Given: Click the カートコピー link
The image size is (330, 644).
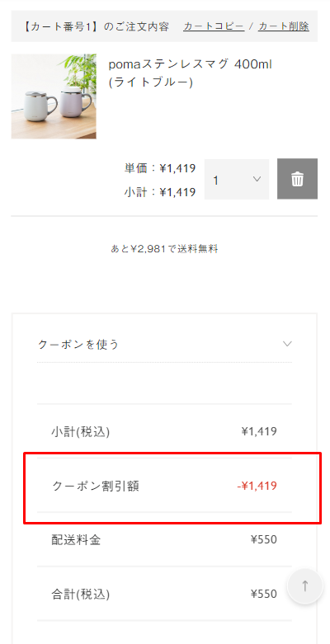Looking at the screenshot, I should [214, 26].
